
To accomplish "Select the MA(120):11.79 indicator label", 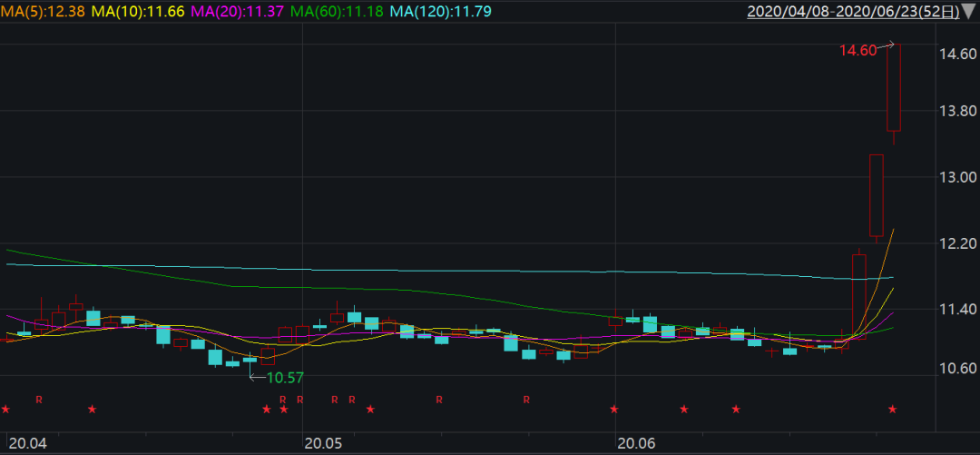I will (440, 11).
